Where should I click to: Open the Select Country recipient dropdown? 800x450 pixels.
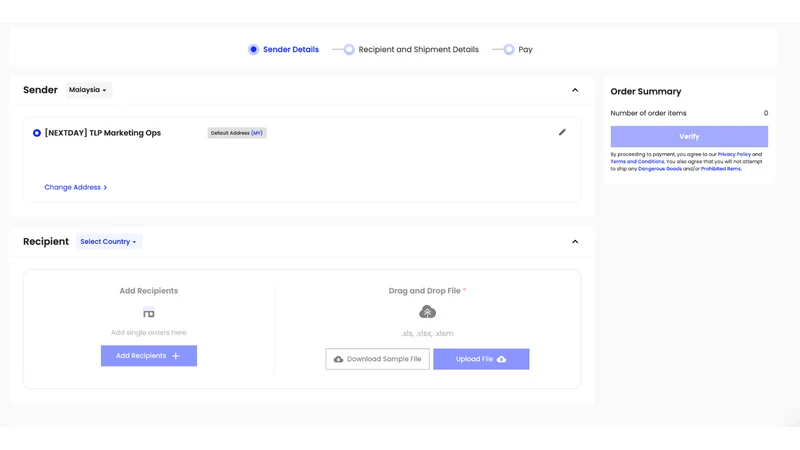coord(109,242)
